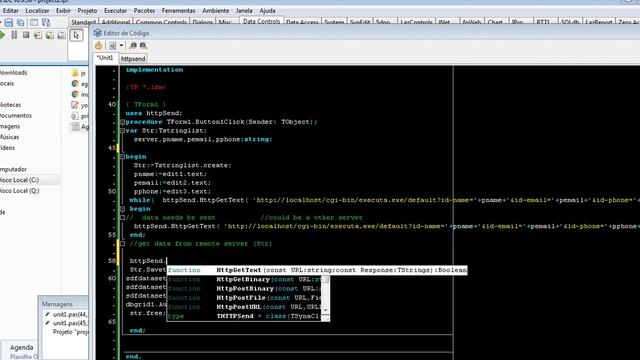Click the second binoculars search icon

click(x=143, y=46)
